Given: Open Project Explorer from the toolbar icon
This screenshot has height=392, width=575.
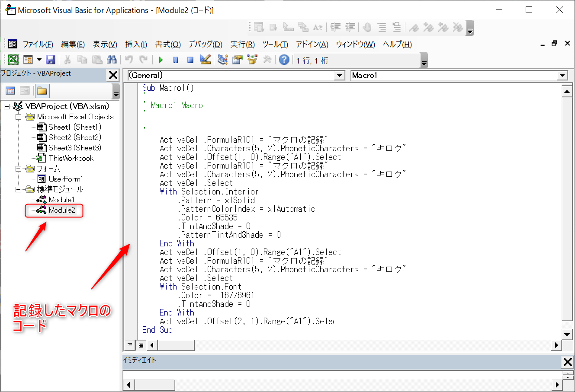Looking at the screenshot, I should [x=223, y=60].
